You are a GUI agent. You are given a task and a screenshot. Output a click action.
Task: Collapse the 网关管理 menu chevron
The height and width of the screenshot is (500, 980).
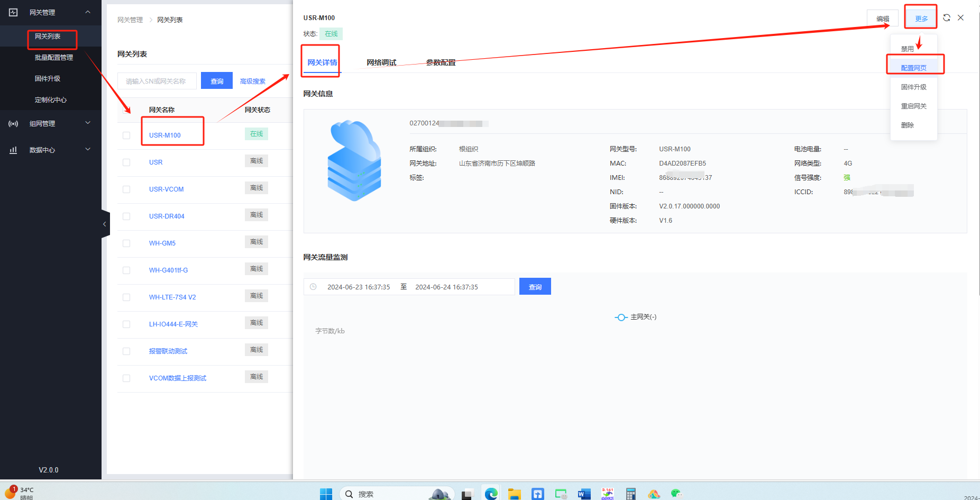[88, 12]
